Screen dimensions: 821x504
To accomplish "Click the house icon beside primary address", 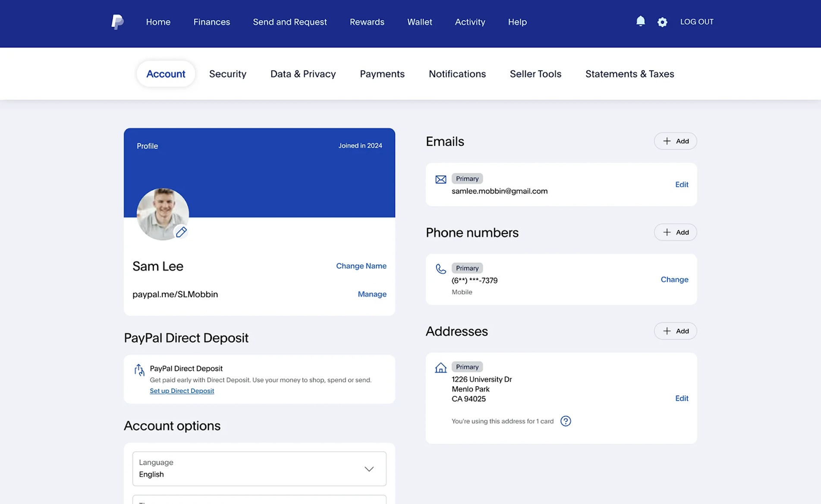I will click(x=440, y=367).
